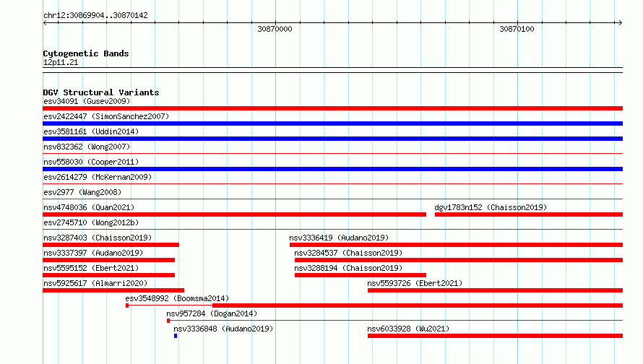Click the red bar under nsv5595152
Image resolution: width=643 pixels, height=364 pixels.
pos(109,275)
